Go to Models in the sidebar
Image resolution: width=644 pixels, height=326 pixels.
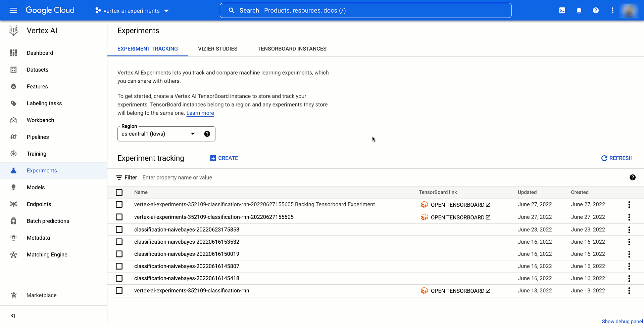click(x=36, y=187)
